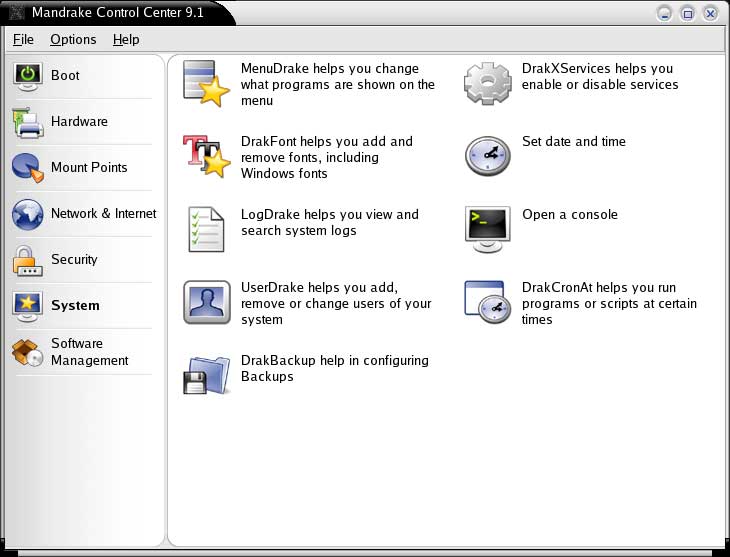Maximize the Mandrake Control Center window

tap(687, 13)
